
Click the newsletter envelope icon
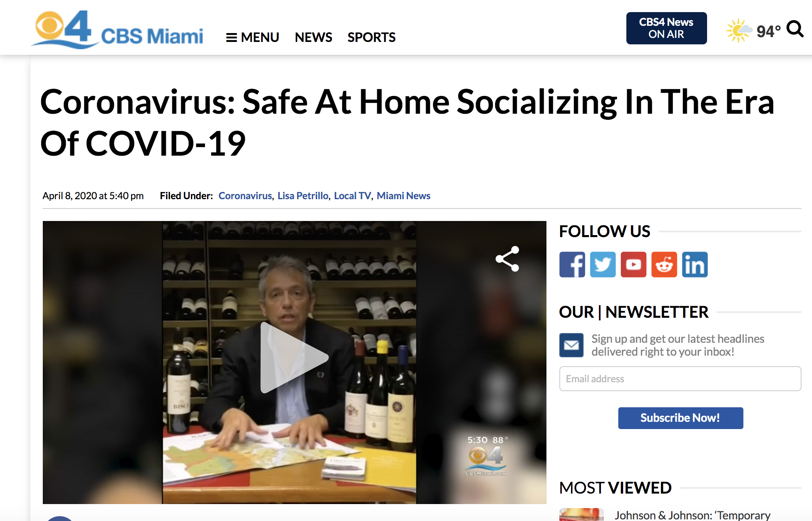[x=571, y=345]
